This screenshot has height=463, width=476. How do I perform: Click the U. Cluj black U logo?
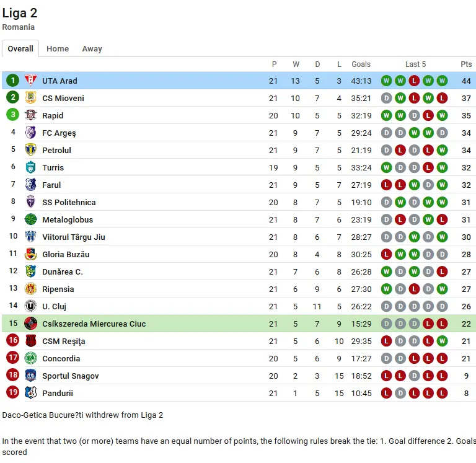tap(30, 306)
